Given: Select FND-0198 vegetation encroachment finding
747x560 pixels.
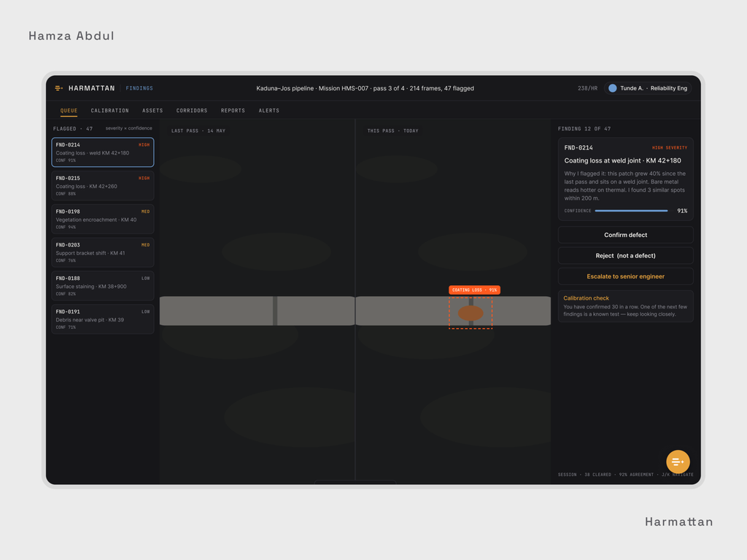Looking at the screenshot, I should pos(102,219).
